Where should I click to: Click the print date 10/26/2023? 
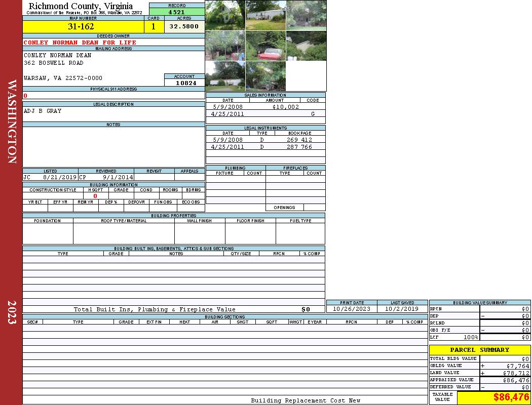351,309
